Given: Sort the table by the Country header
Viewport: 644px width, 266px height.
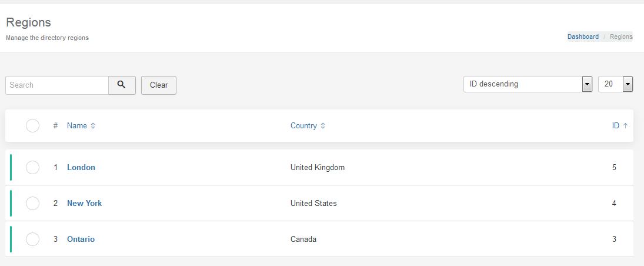Looking at the screenshot, I should point(303,126).
